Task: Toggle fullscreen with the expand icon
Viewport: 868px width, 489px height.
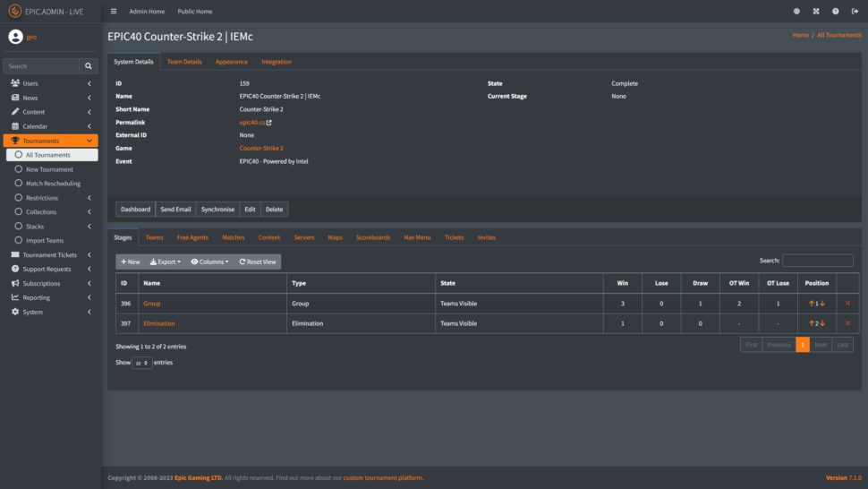Action: pos(816,11)
